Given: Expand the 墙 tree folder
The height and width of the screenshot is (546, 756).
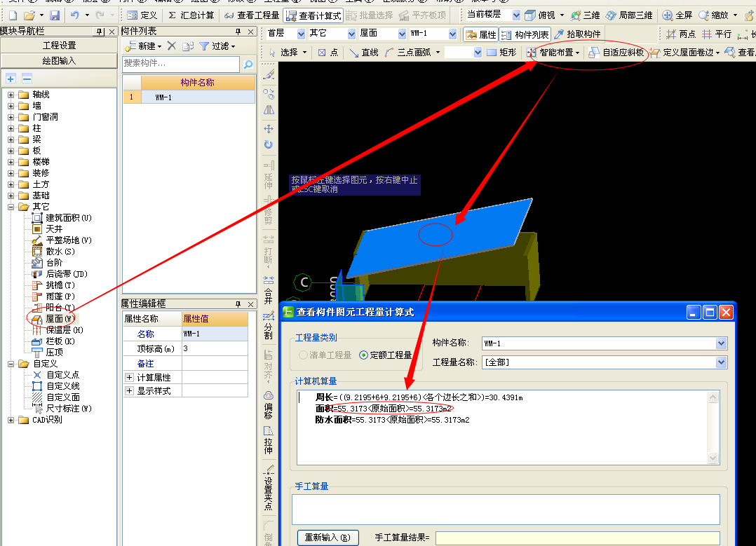Looking at the screenshot, I should 11,106.
